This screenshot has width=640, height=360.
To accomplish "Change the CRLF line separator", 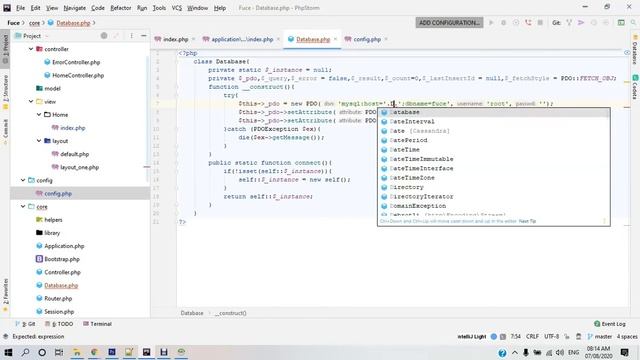I will (532, 336).
